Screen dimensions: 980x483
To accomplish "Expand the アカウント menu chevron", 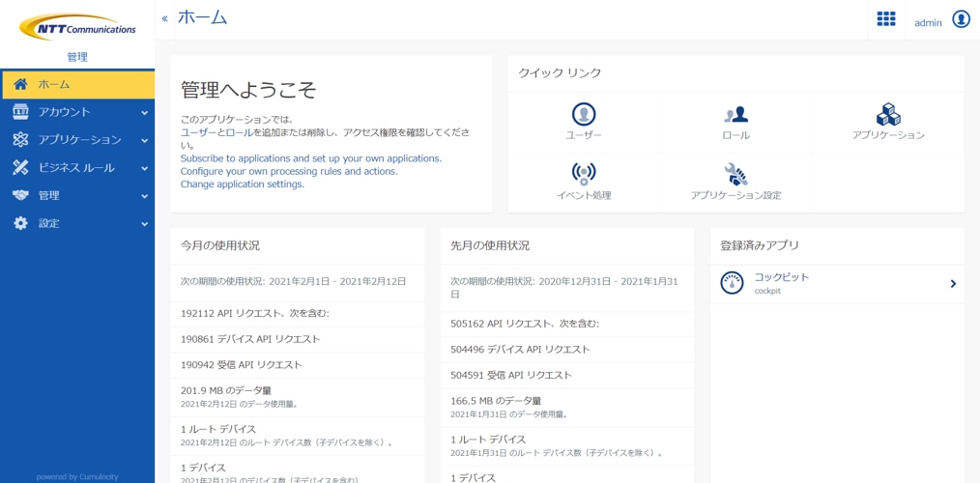I will 144,113.
